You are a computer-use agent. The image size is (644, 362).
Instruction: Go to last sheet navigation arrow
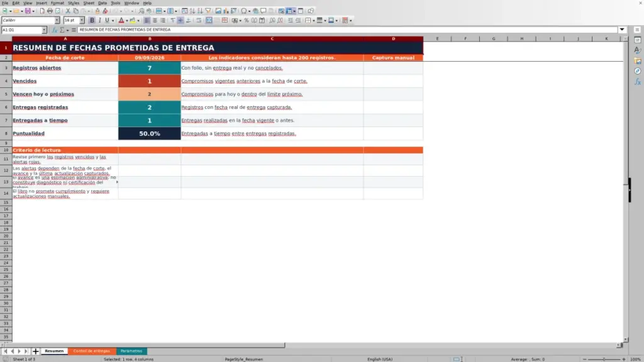pos(26,351)
